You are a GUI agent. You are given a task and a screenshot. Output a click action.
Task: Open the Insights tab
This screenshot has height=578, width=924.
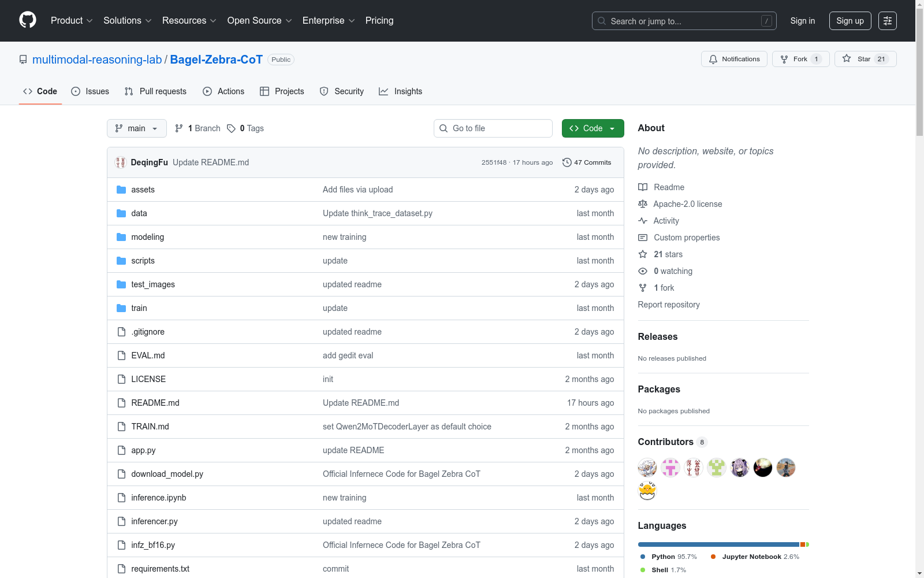[400, 91]
